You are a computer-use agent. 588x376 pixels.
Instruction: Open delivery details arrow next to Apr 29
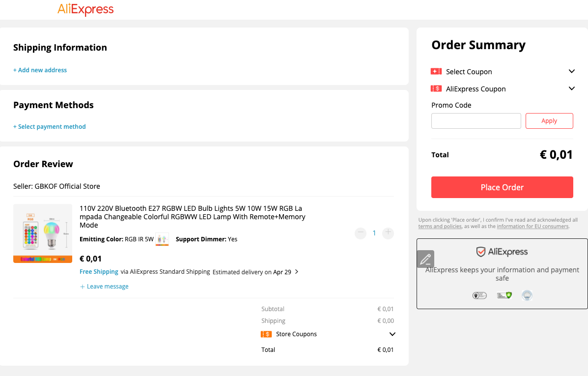click(297, 272)
